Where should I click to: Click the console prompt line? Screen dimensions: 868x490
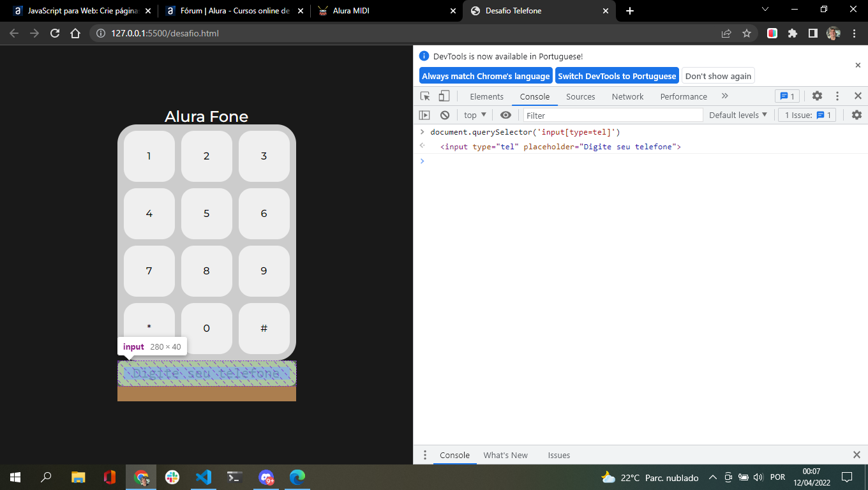641,161
